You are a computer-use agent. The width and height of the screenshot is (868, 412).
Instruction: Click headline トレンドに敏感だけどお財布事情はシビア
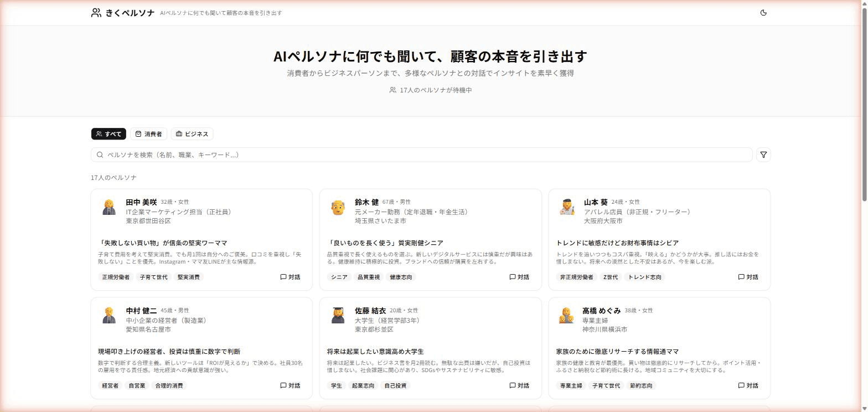click(x=617, y=243)
